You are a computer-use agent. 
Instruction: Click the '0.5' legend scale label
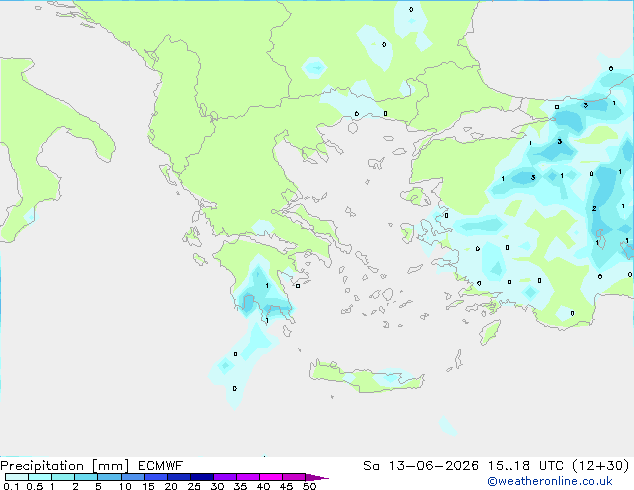click(x=34, y=486)
